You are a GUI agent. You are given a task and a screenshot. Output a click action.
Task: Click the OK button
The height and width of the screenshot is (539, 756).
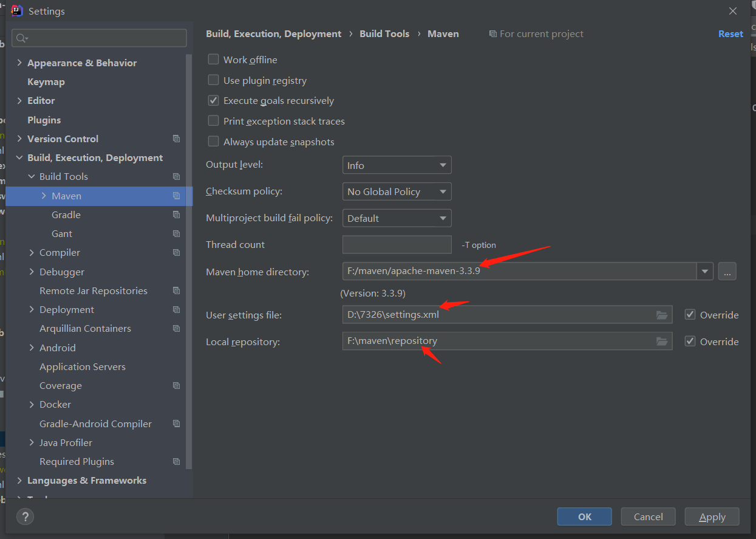584,516
